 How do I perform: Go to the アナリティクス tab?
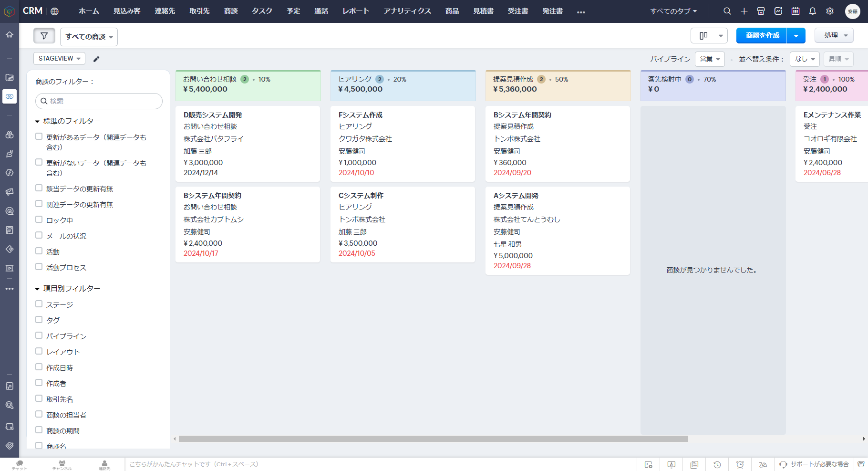pyautogui.click(x=407, y=11)
